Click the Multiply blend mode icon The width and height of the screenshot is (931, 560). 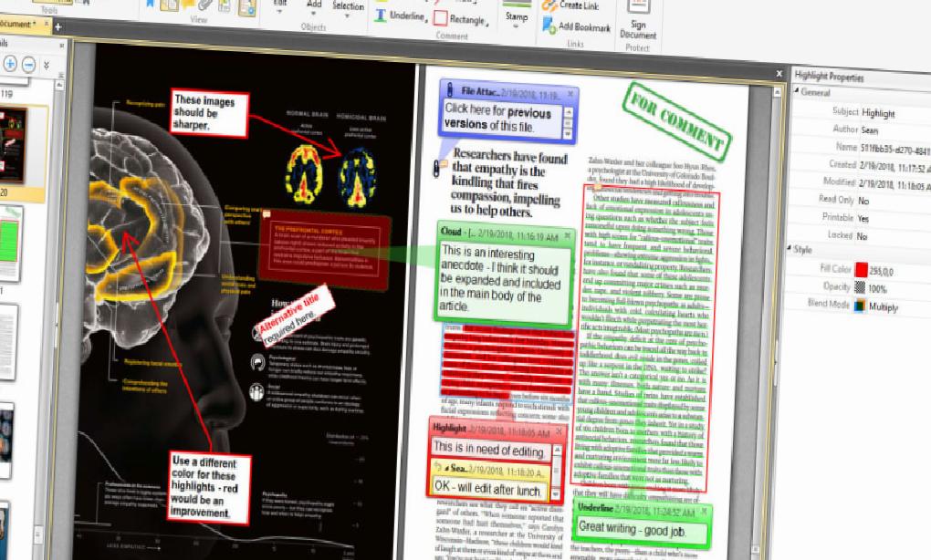859,306
